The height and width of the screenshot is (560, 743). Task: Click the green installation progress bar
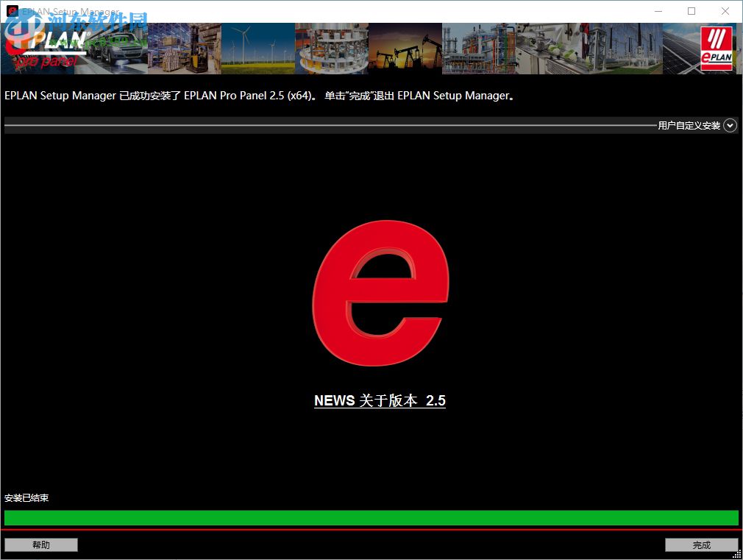point(371,518)
